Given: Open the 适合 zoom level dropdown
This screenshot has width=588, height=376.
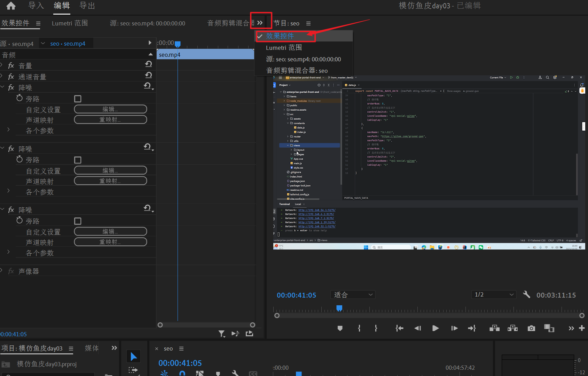Looking at the screenshot, I should pyautogui.click(x=353, y=295).
